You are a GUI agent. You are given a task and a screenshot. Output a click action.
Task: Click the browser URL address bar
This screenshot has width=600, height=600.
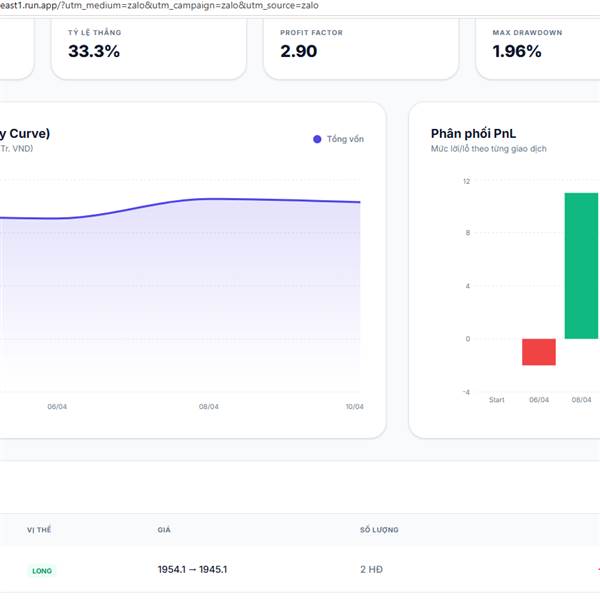159,5
